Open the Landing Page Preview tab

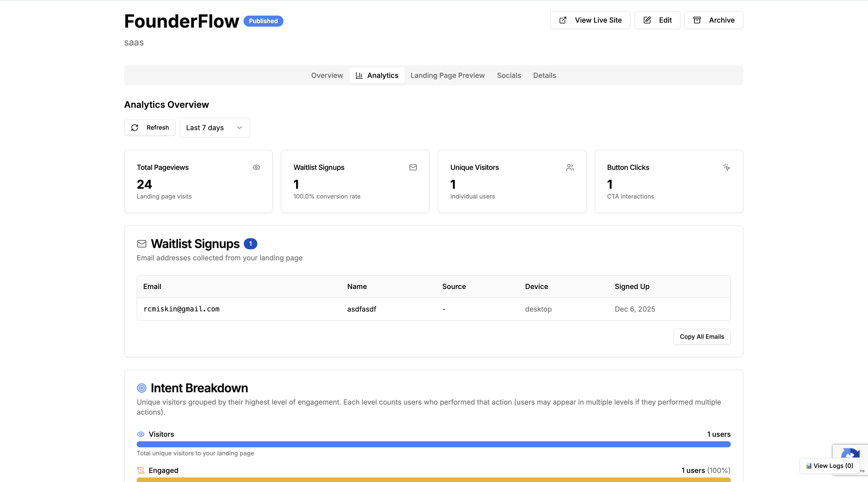tap(448, 75)
